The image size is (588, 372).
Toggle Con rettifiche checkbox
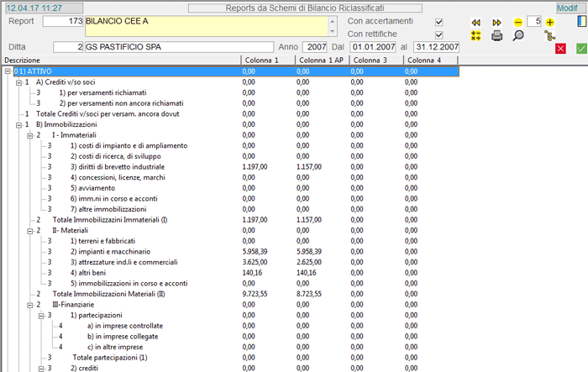[x=438, y=35]
